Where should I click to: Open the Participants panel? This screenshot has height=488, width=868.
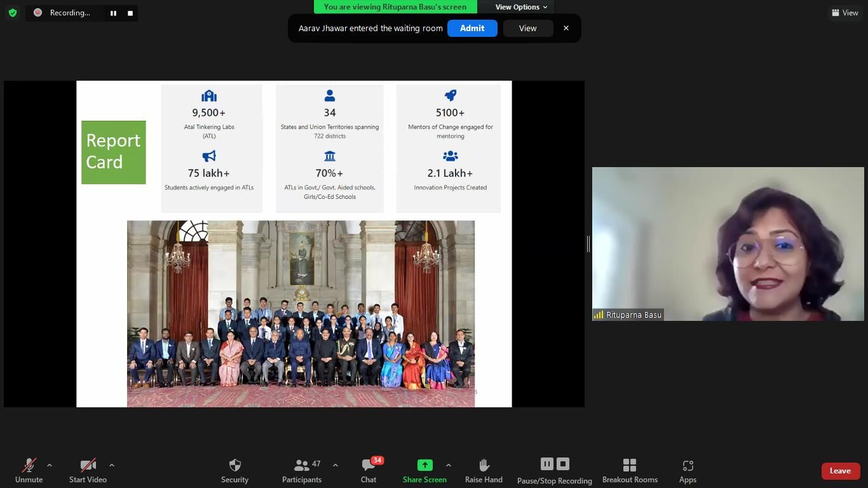tap(302, 471)
